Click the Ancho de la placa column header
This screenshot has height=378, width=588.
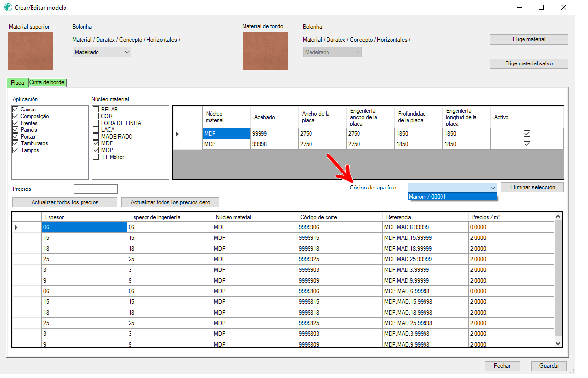[x=322, y=117]
